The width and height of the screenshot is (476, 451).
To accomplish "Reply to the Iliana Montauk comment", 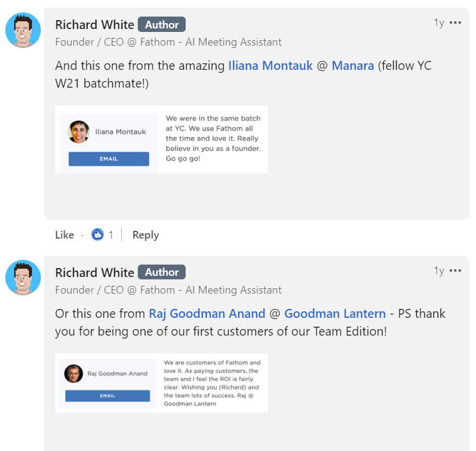I will pos(145,235).
